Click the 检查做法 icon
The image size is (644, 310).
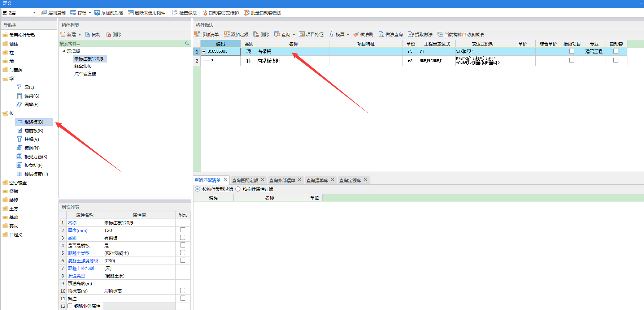tap(175, 13)
